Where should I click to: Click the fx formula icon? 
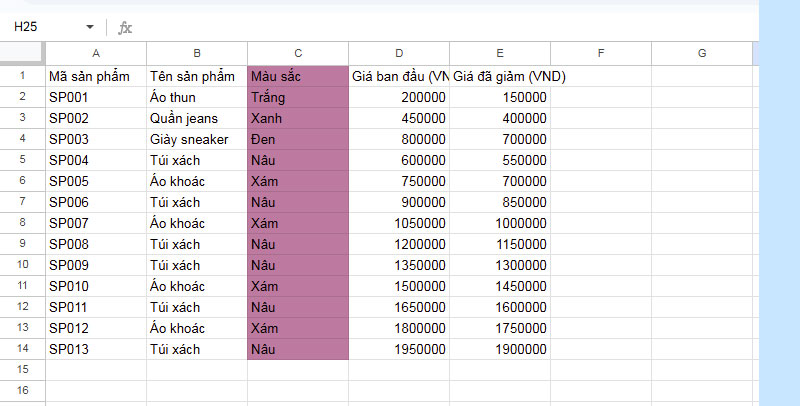[125, 28]
